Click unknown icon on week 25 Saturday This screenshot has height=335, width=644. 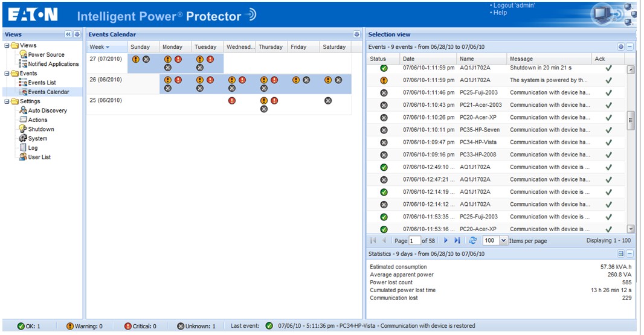tap(328, 101)
